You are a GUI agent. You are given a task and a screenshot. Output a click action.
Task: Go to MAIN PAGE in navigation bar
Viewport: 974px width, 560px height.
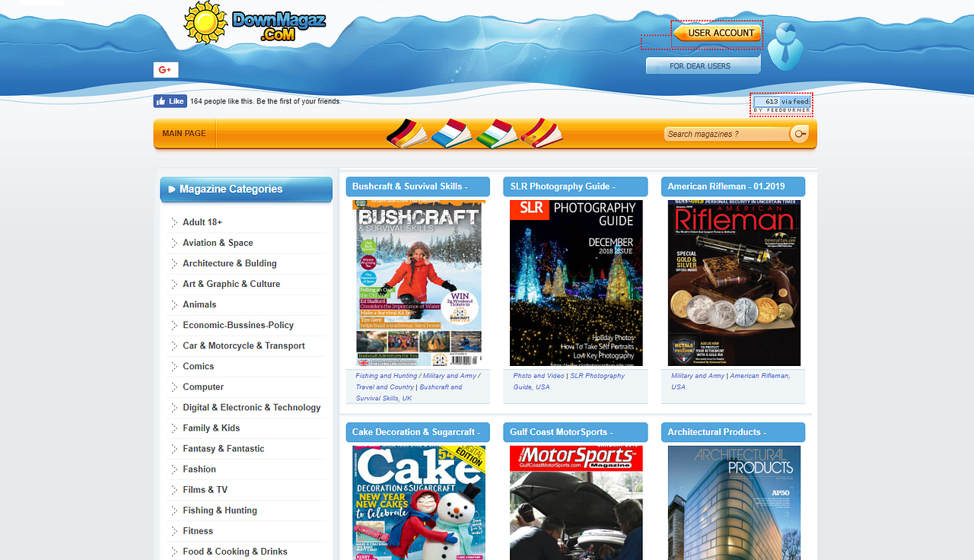click(184, 134)
